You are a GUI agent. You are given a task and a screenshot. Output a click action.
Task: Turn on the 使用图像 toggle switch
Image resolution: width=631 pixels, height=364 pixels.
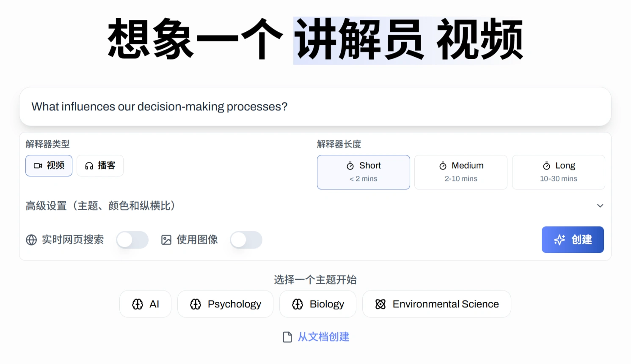[x=246, y=240]
